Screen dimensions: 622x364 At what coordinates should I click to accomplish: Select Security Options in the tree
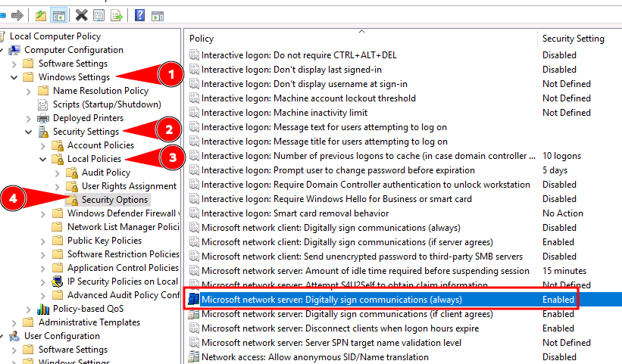pos(114,200)
